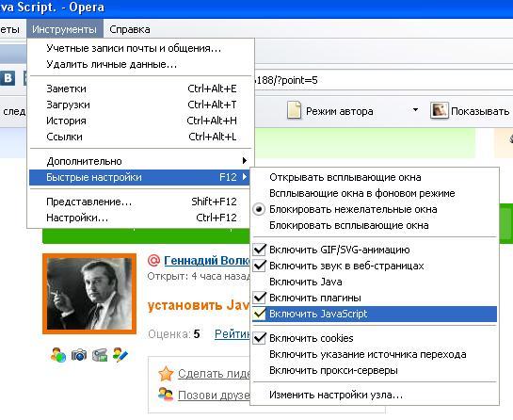Select Учетные записи почты и общения
This screenshot has height=420, width=513.
140,48
